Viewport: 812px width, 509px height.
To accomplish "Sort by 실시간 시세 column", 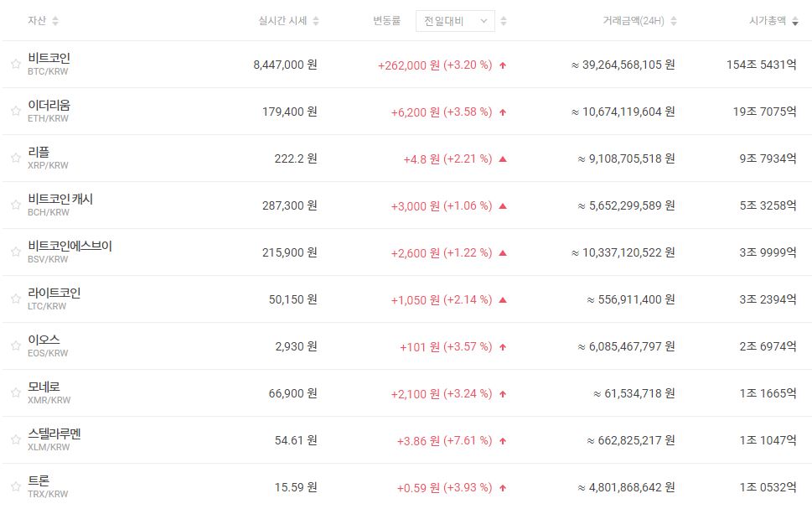I will coord(316,21).
